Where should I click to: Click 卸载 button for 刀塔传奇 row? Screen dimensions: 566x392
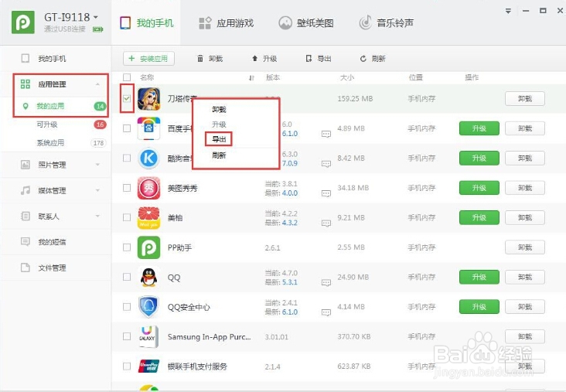pos(525,98)
